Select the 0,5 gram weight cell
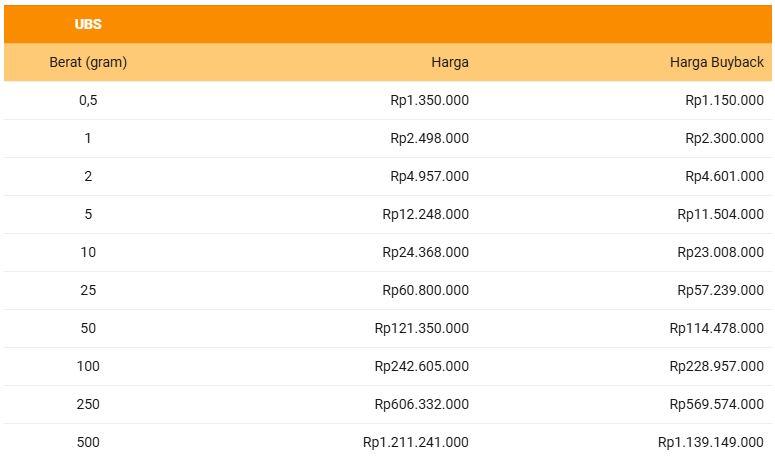 pos(88,100)
